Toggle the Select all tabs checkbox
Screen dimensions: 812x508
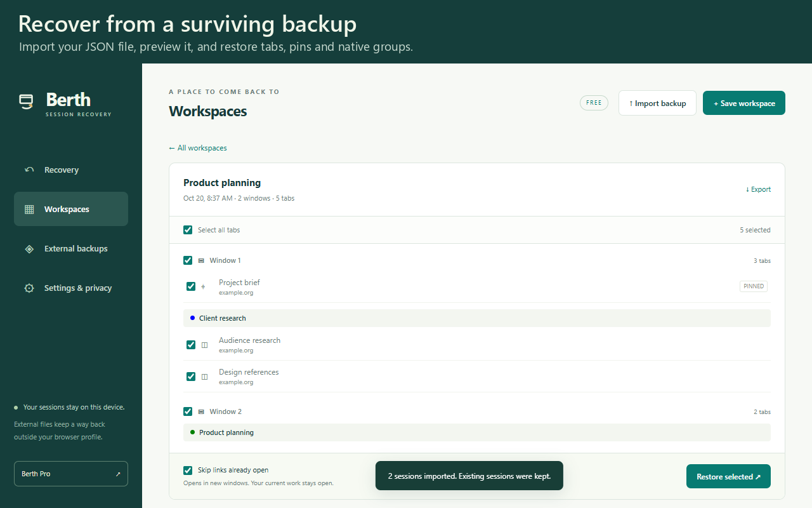coord(188,230)
